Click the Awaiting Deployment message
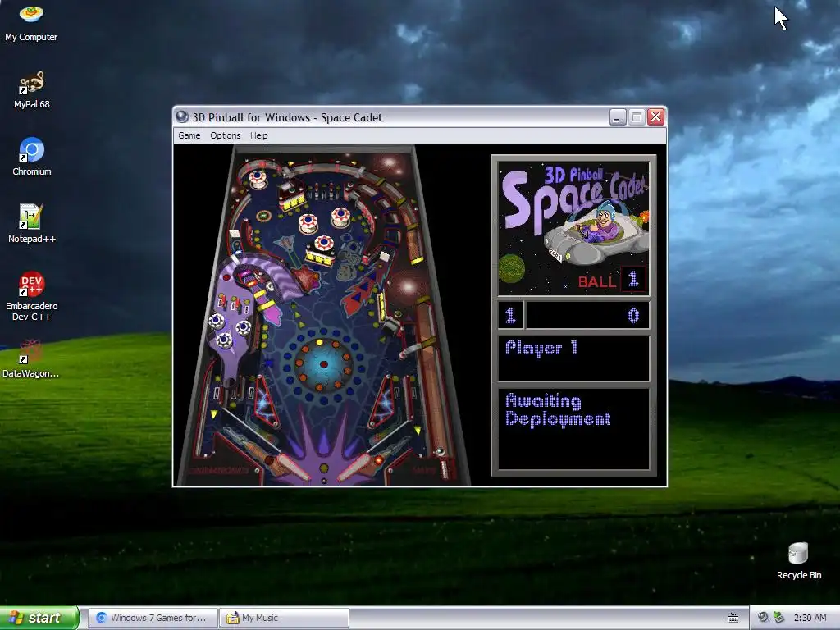Viewport: 840px width, 630px height. pos(558,410)
